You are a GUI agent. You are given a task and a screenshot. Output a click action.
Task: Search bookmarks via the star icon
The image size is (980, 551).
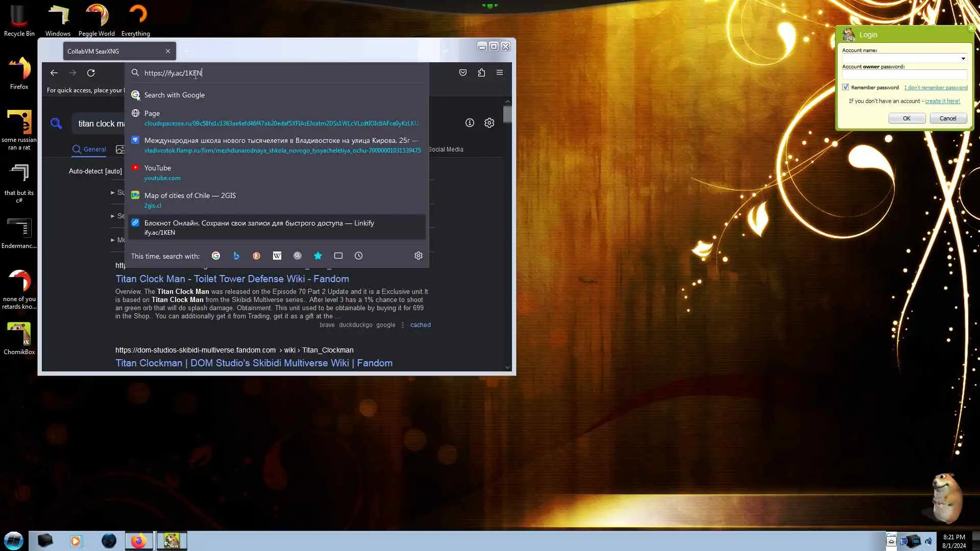pos(317,256)
